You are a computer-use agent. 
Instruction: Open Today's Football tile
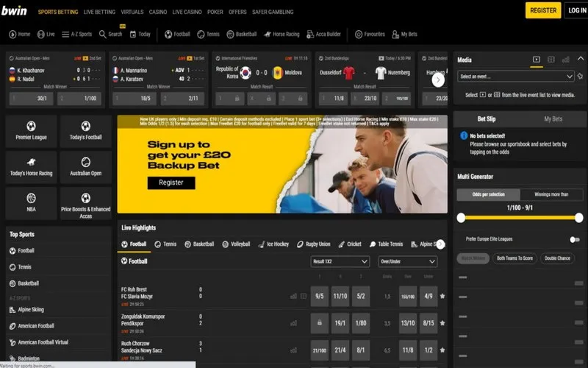(x=86, y=131)
